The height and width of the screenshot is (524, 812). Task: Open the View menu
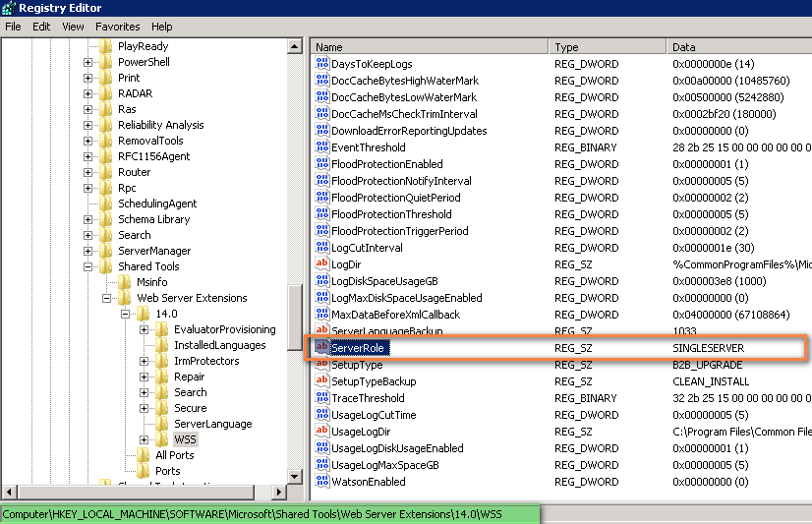[x=73, y=27]
